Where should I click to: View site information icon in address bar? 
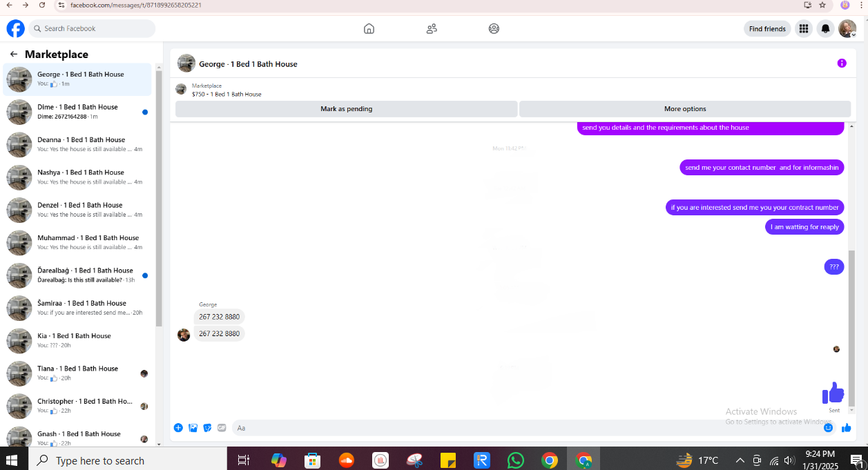61,5
